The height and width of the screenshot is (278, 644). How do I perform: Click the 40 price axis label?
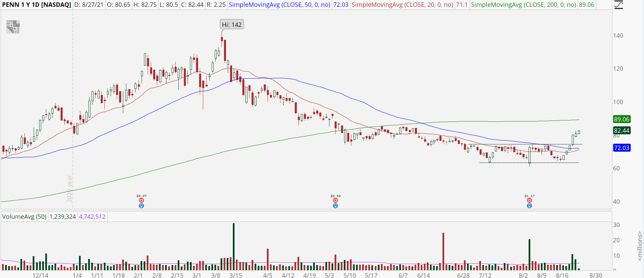tap(616, 202)
